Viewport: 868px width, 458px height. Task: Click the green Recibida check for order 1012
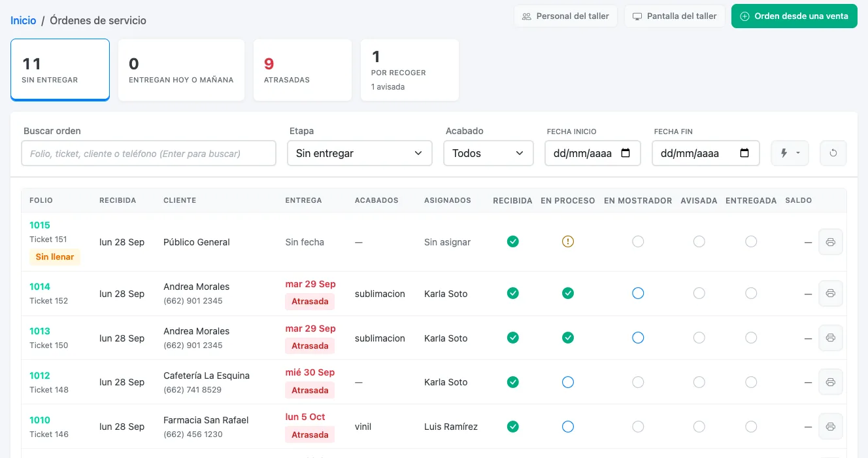[x=513, y=382]
